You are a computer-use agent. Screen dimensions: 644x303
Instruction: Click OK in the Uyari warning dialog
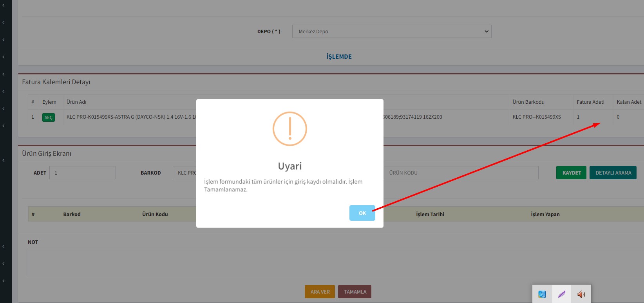pos(362,213)
